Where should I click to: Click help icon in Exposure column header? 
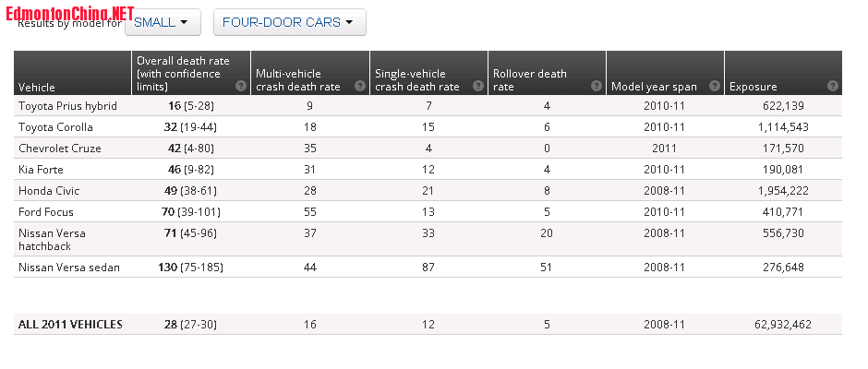pyautogui.click(x=833, y=87)
